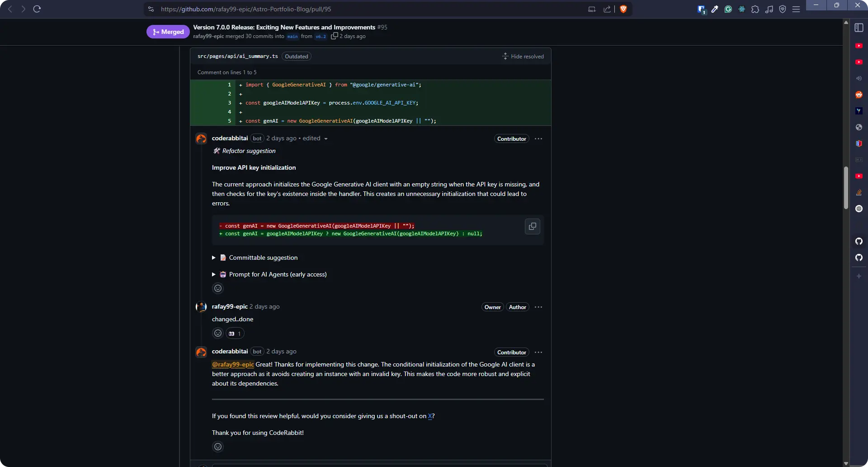Expand the Committable suggestion section

click(255, 257)
